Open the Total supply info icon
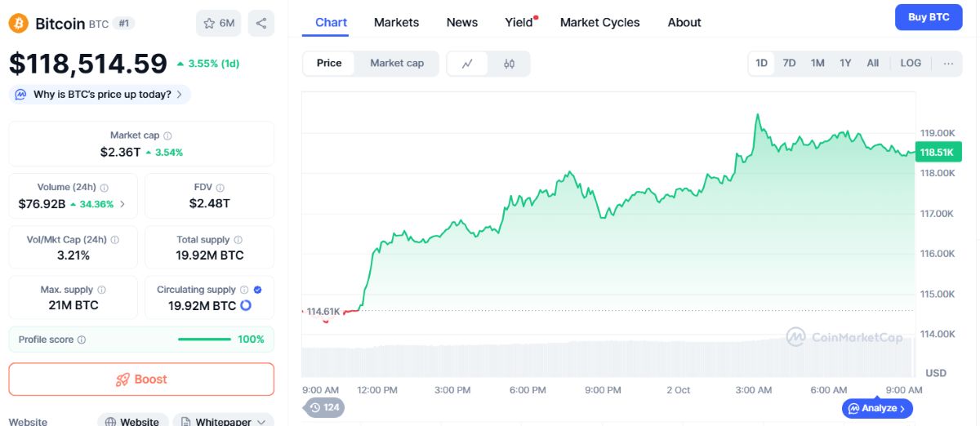This screenshot has width=980, height=426. (x=238, y=240)
